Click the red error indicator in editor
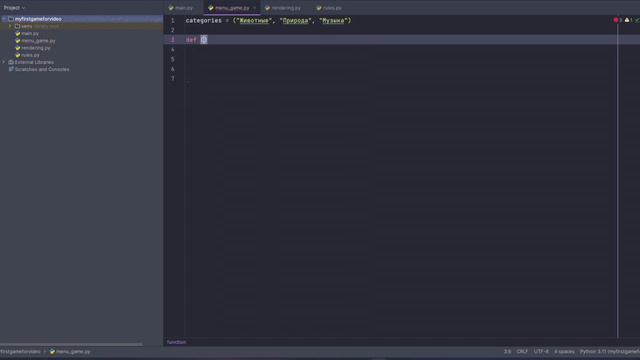Image resolution: width=640 pixels, height=360 pixels. click(x=616, y=20)
